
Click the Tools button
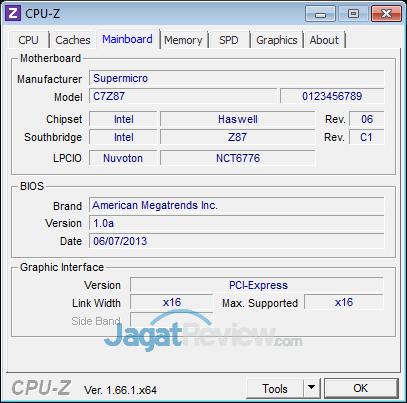(x=275, y=388)
